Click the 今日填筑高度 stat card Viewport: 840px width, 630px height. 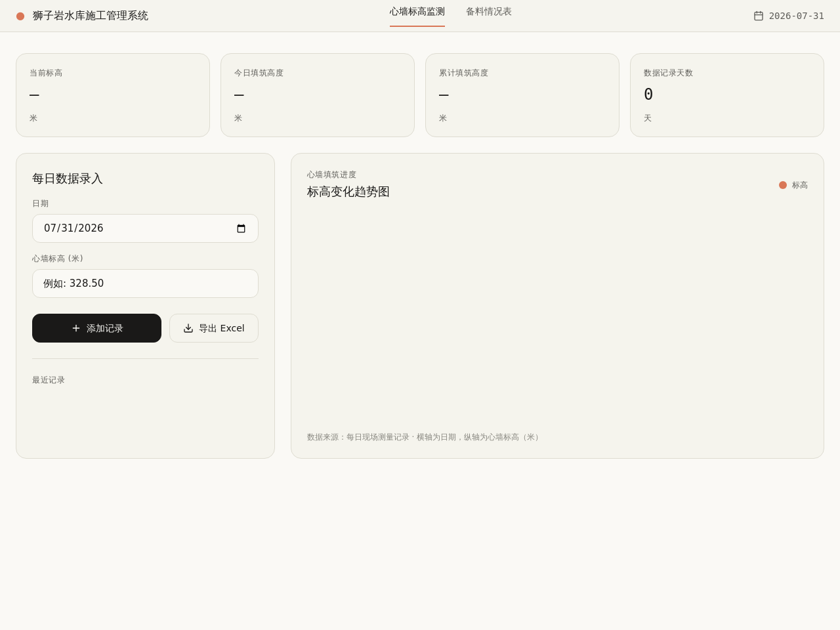point(318,95)
